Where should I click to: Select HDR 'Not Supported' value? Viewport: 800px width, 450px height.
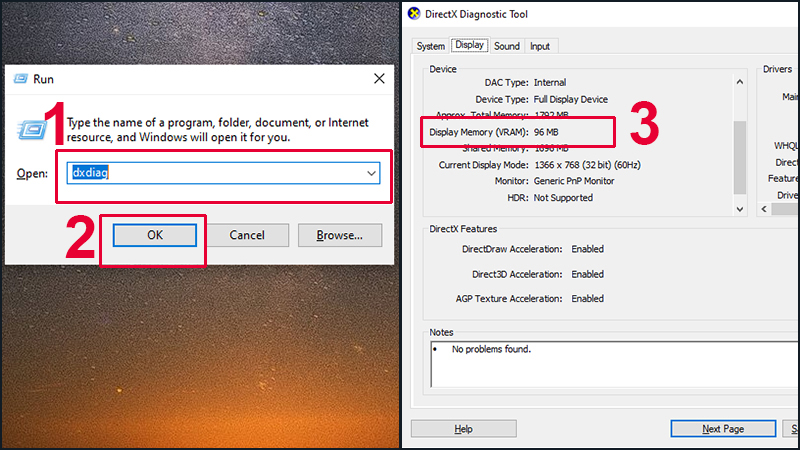[x=563, y=198]
